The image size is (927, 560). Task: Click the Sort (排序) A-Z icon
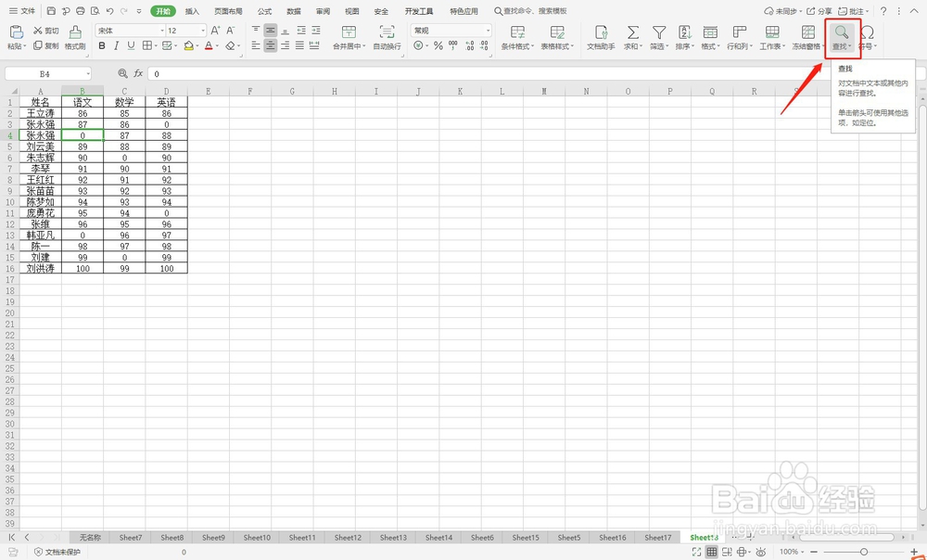[x=685, y=32]
